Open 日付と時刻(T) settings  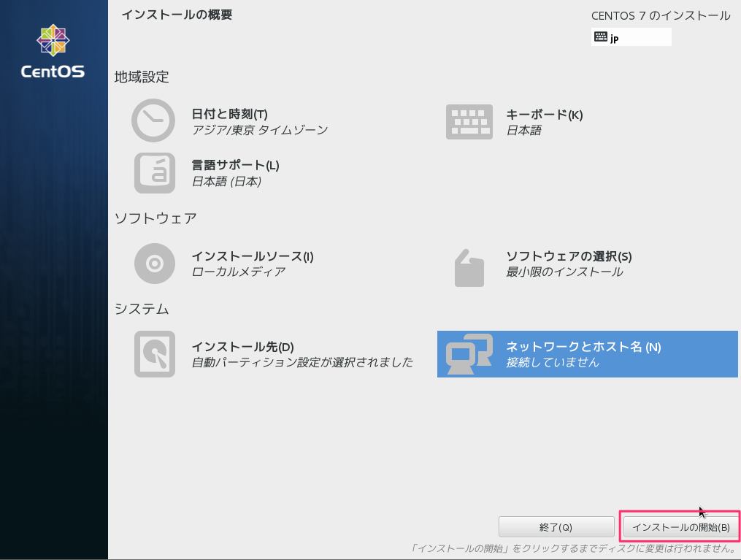point(230,114)
